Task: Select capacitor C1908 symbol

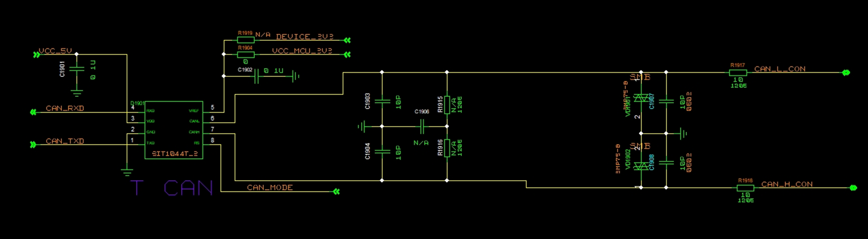Action: pos(666,163)
